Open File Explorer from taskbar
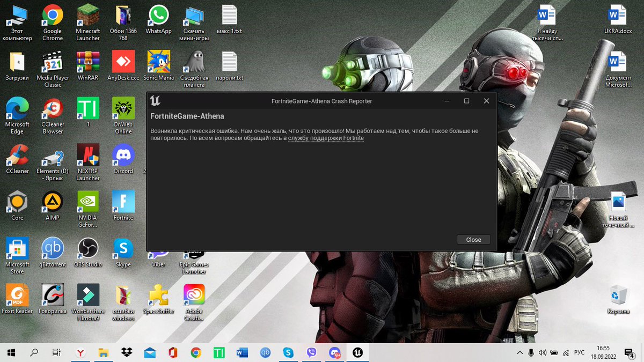This screenshot has height=362, width=644. click(103, 352)
